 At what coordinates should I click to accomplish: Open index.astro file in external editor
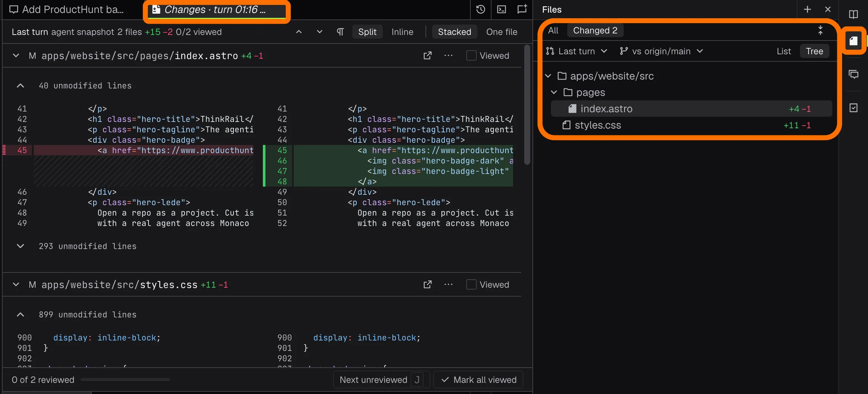pos(428,56)
